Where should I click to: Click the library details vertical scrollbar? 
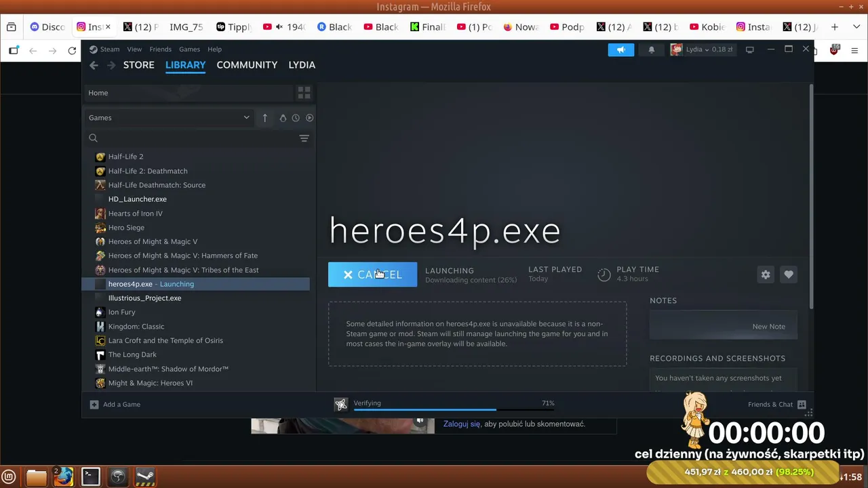pyautogui.click(x=811, y=197)
